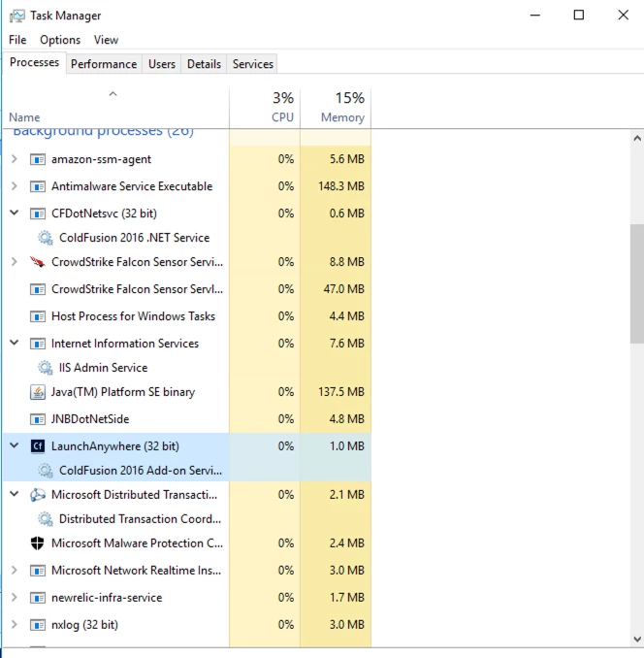Select the Distributed Transaction Coord... entry

tap(140, 519)
